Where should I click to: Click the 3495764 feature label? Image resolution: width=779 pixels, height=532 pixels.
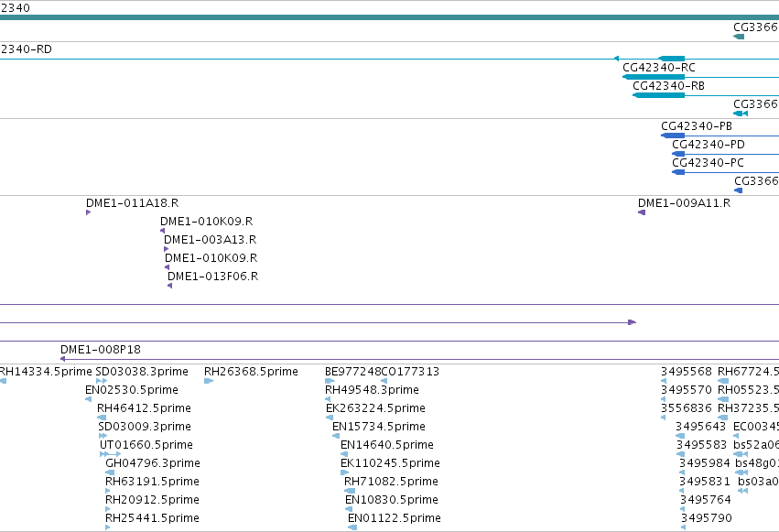(706, 500)
